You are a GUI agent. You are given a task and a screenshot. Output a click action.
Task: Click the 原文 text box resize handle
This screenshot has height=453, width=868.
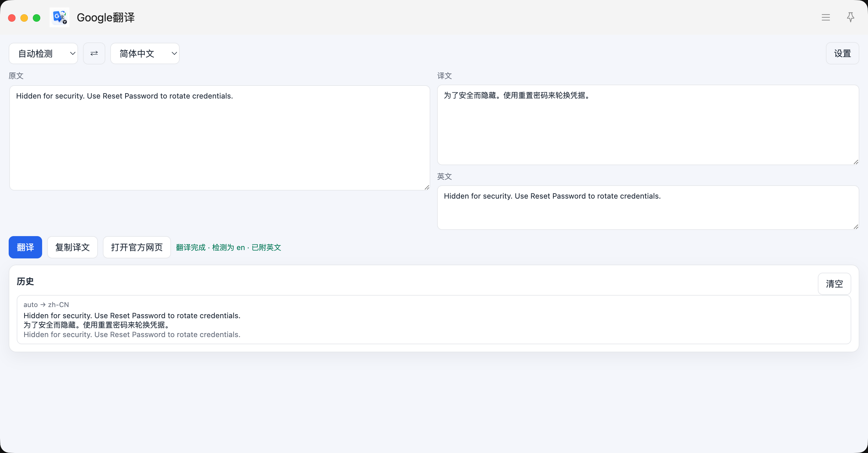[x=427, y=187]
